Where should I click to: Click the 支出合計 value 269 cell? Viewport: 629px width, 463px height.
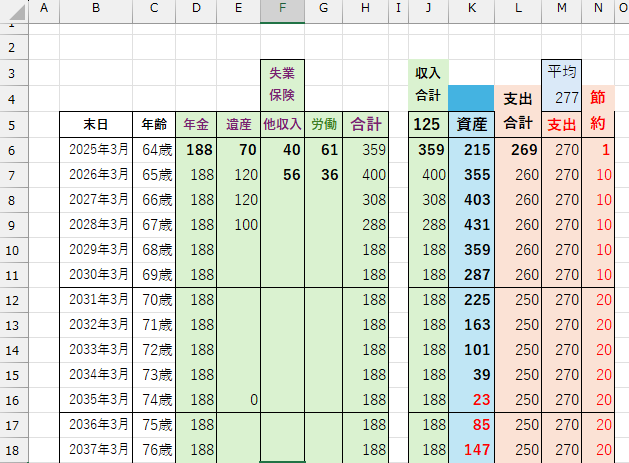(x=518, y=150)
